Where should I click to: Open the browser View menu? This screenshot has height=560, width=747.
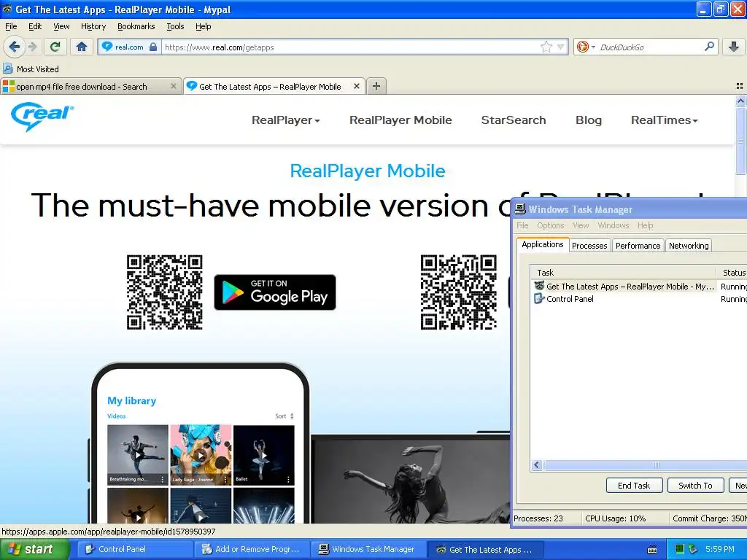pyautogui.click(x=61, y=26)
